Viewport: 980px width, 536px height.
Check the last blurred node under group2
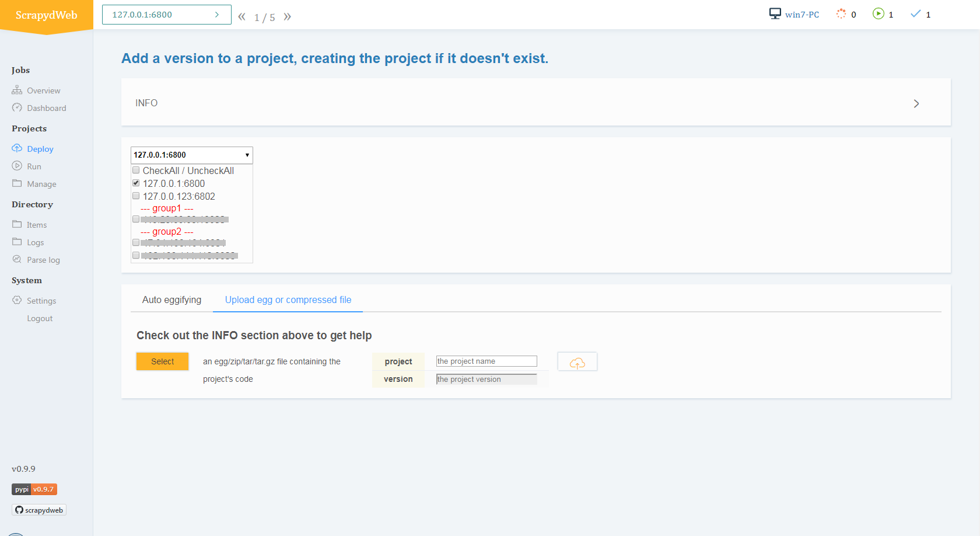pyautogui.click(x=136, y=256)
